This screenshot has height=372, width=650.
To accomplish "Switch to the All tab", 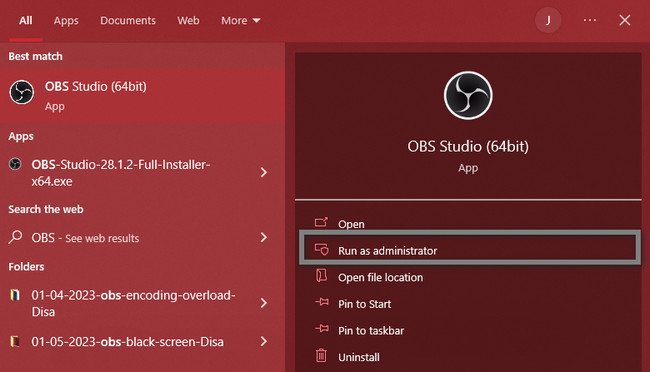I will point(26,20).
